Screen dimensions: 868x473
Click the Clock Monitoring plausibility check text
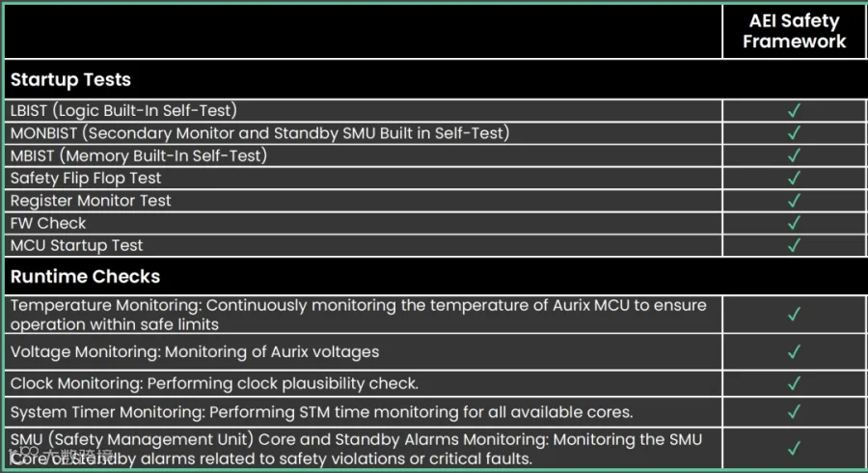(x=214, y=383)
